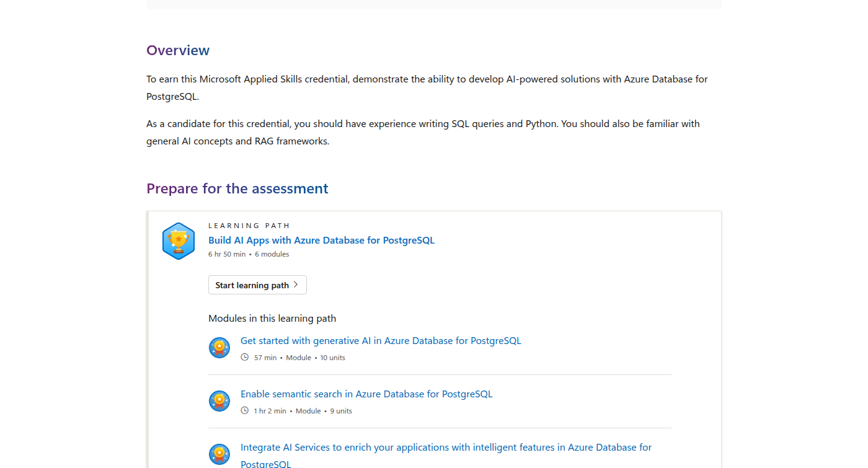Click badge icon beside Enable semantic search

click(x=219, y=401)
